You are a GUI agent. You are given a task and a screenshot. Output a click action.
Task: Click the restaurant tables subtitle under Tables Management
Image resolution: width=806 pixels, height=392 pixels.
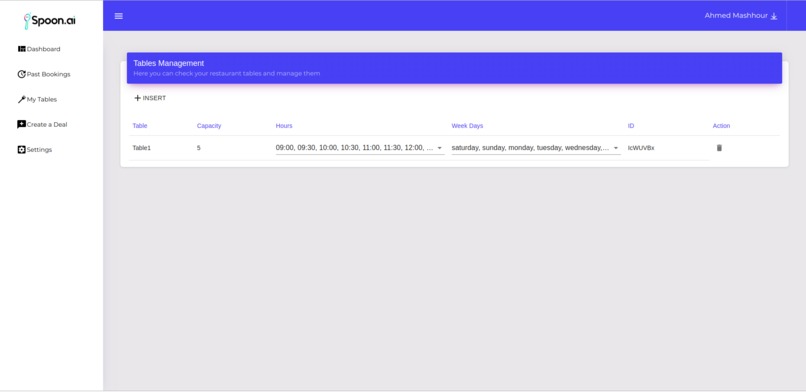point(227,73)
